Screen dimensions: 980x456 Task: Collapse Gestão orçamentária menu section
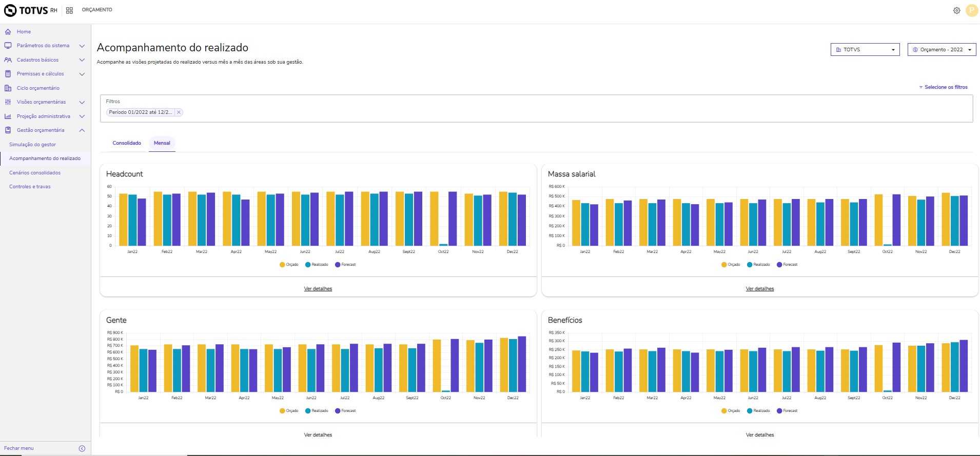tap(82, 130)
